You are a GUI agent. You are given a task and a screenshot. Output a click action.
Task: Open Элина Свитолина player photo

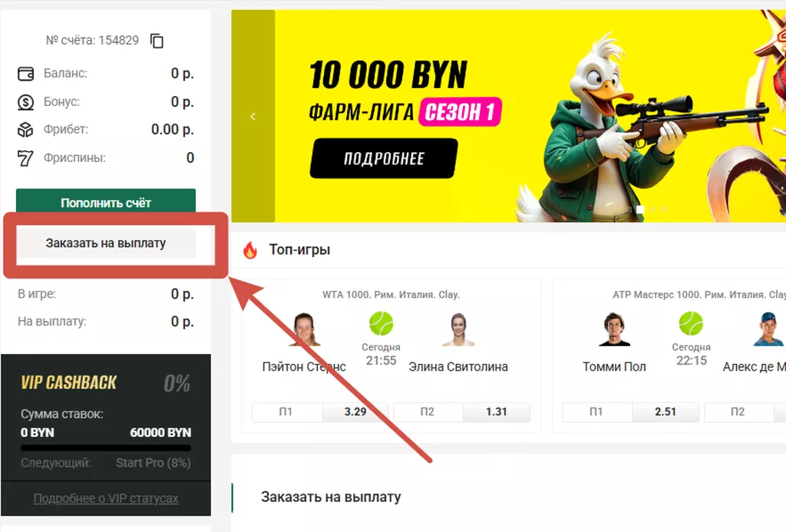click(458, 329)
